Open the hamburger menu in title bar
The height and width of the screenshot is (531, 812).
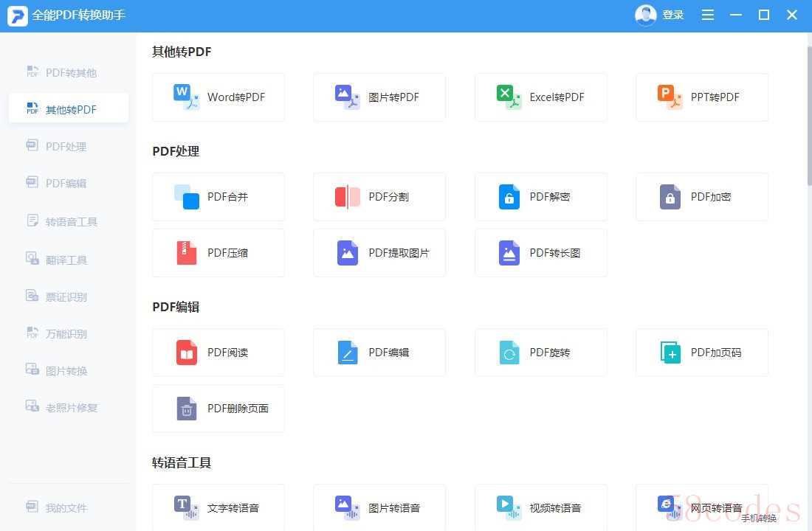coord(707,15)
